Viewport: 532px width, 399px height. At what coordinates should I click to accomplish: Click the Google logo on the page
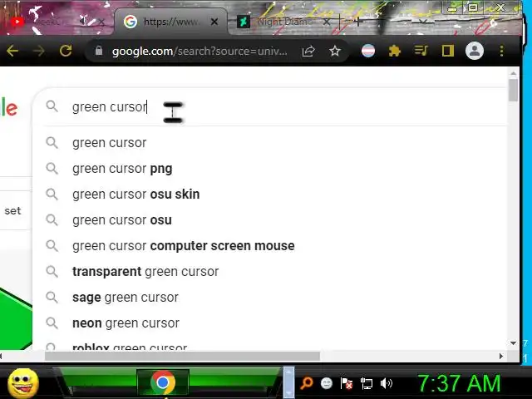tap(8, 108)
